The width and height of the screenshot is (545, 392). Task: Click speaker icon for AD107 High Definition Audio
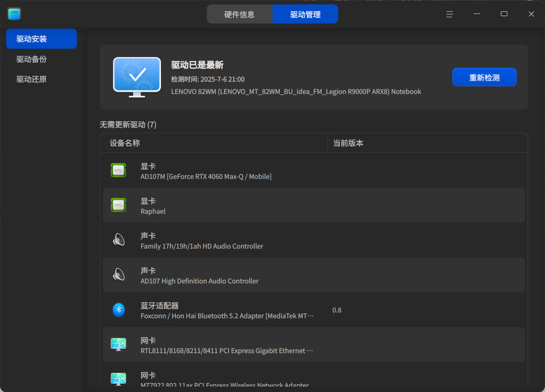click(118, 274)
